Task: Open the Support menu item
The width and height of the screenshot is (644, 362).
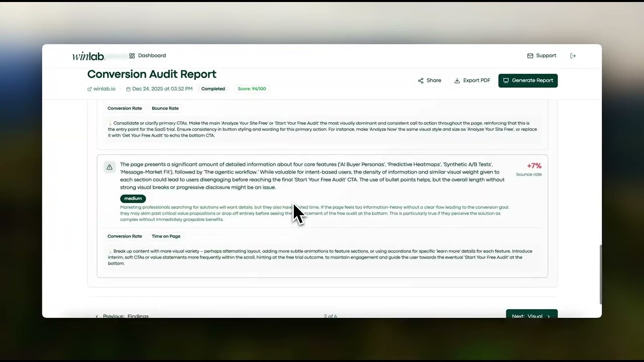Action: coord(546,56)
